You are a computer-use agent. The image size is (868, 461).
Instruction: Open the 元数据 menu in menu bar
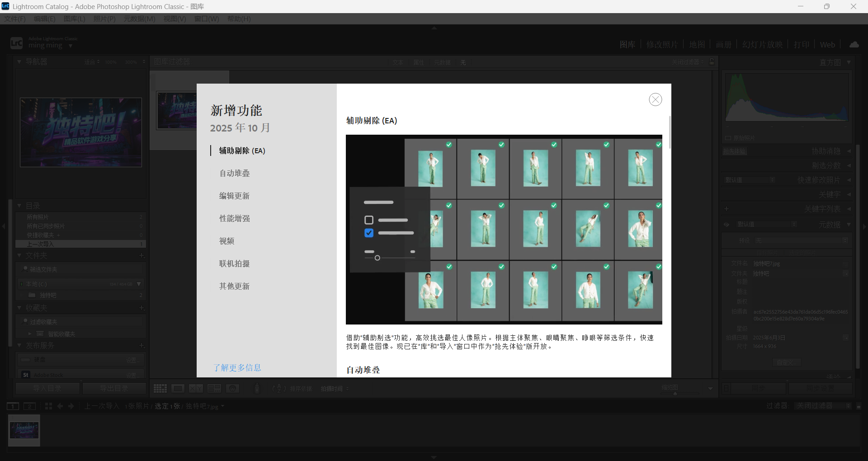139,19
